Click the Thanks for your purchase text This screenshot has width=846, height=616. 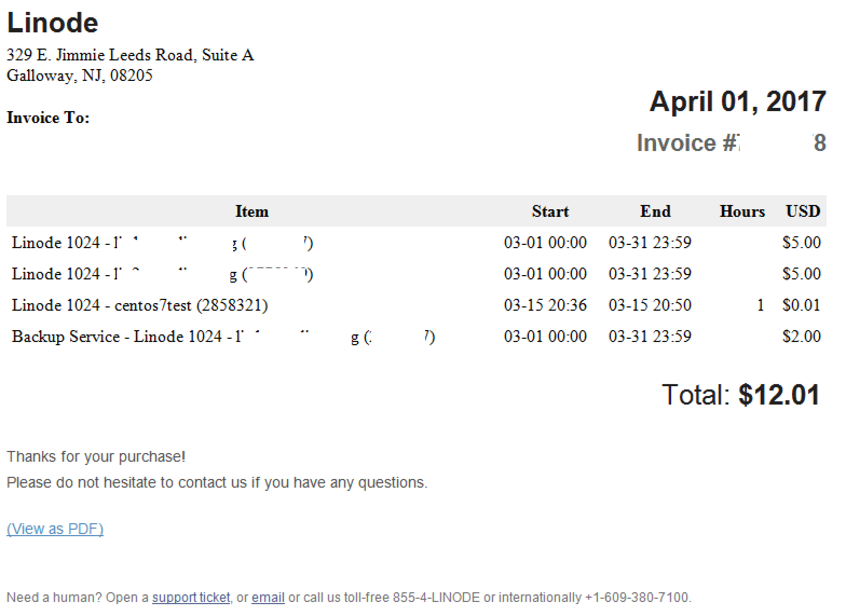click(96, 457)
